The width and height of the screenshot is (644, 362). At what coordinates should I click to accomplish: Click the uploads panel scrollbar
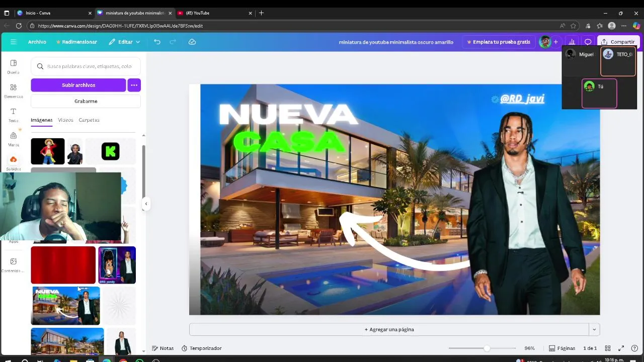coord(143,174)
